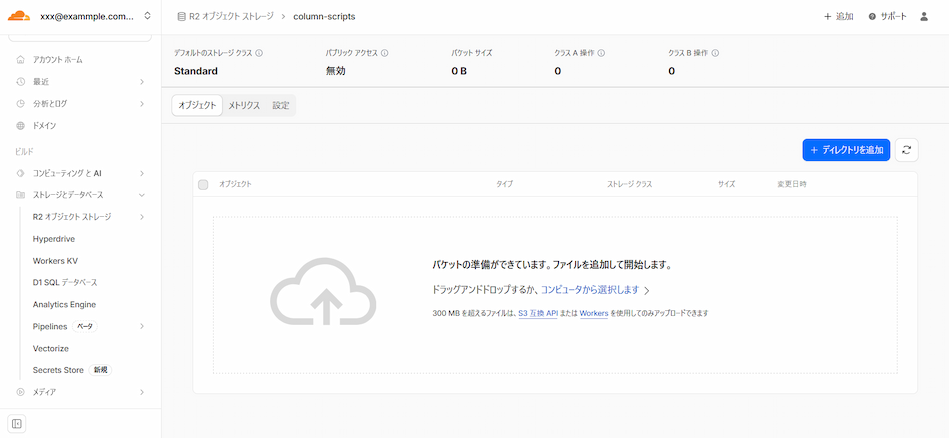Click the Cloudflare logo icon
The height and width of the screenshot is (438, 949).
(20, 16)
